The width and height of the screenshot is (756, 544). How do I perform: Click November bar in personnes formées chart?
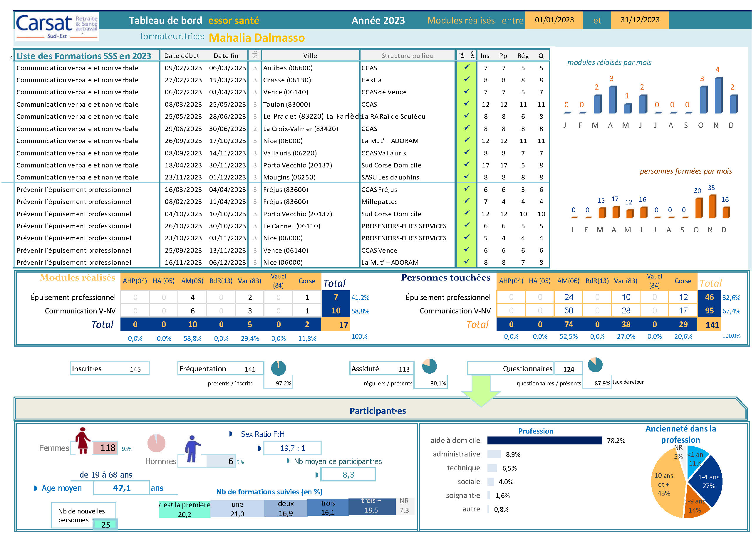point(712,206)
